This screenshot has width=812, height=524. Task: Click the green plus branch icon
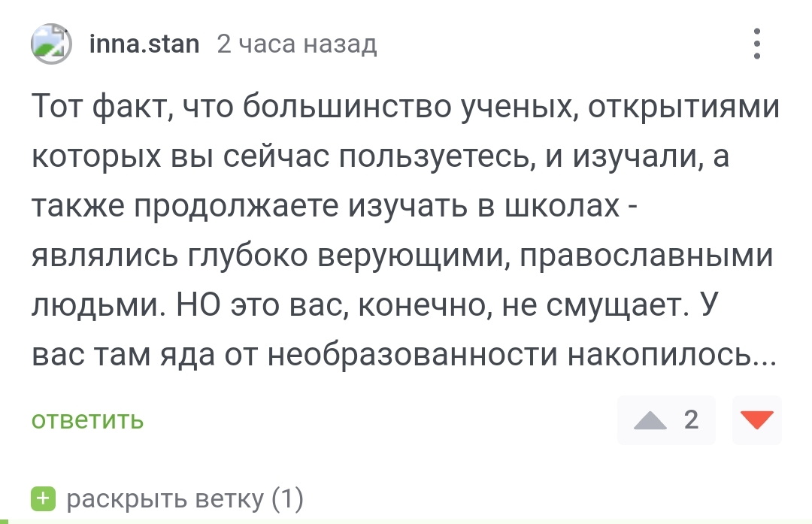click(x=44, y=498)
